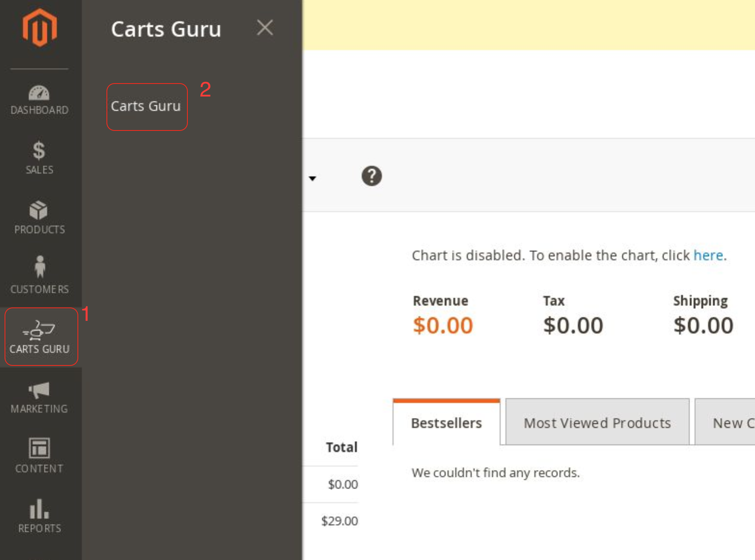Expand the scope dropdown arrow

pos(313,178)
